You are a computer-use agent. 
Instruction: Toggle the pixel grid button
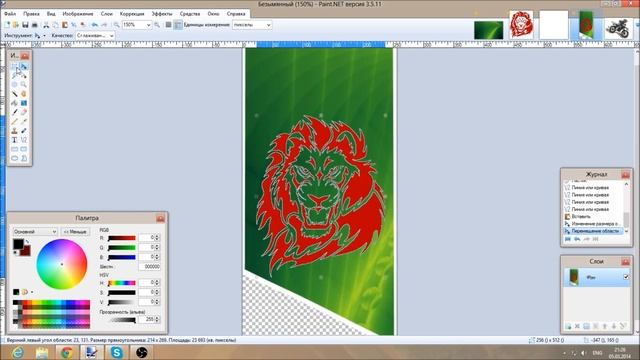[168, 25]
